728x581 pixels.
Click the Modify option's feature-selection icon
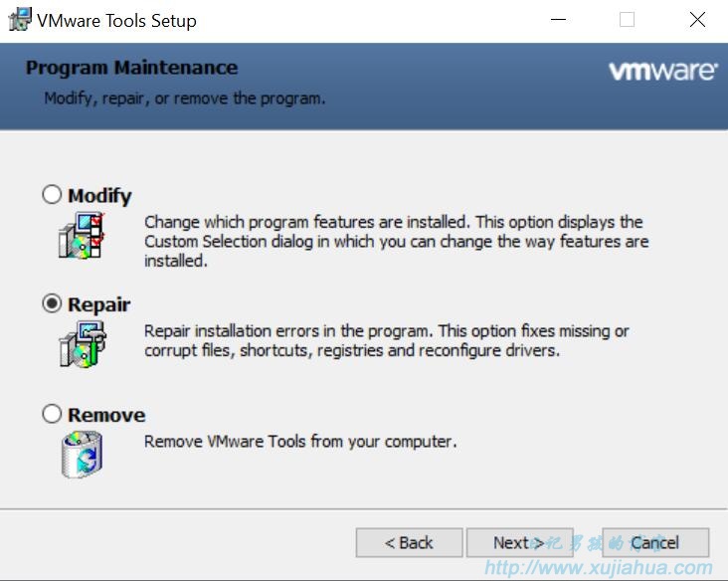tap(82, 236)
